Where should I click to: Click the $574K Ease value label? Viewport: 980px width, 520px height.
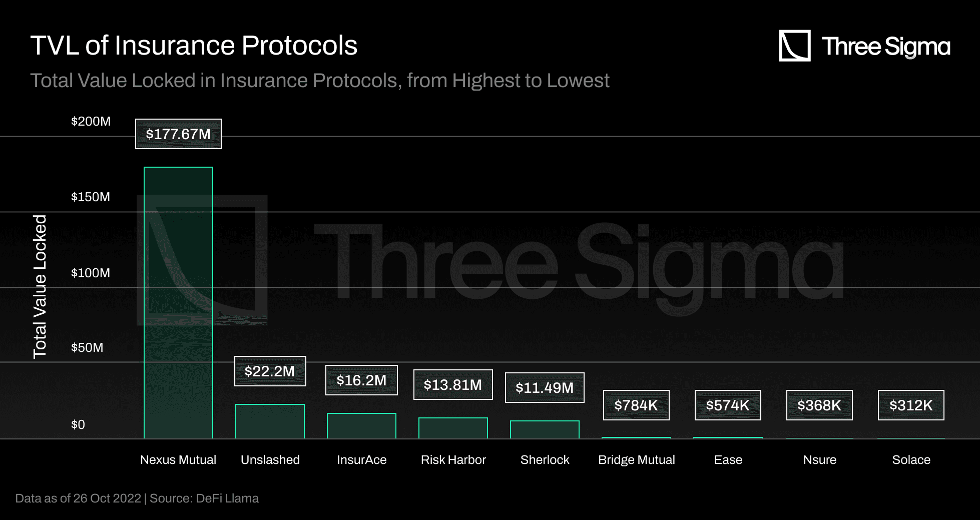[728, 405]
